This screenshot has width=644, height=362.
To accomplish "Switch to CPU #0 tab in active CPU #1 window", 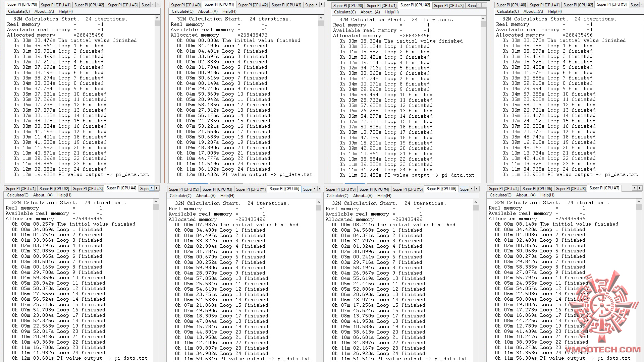I will pos(185,5).
